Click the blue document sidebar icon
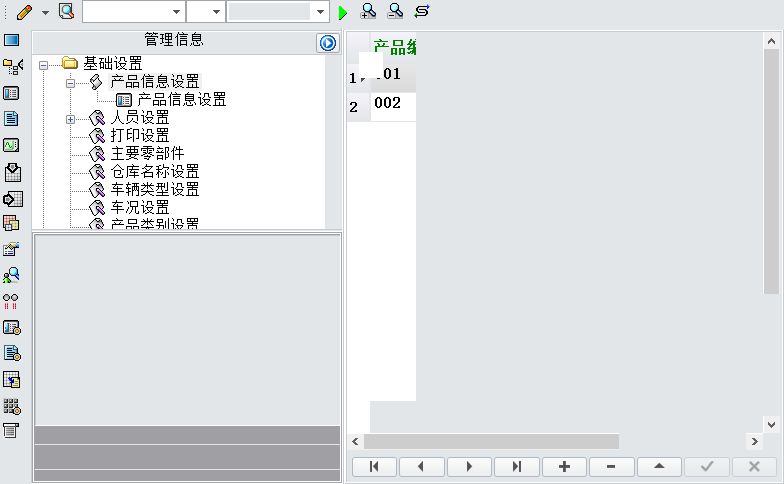Image resolution: width=784 pixels, height=484 pixels. 11,119
